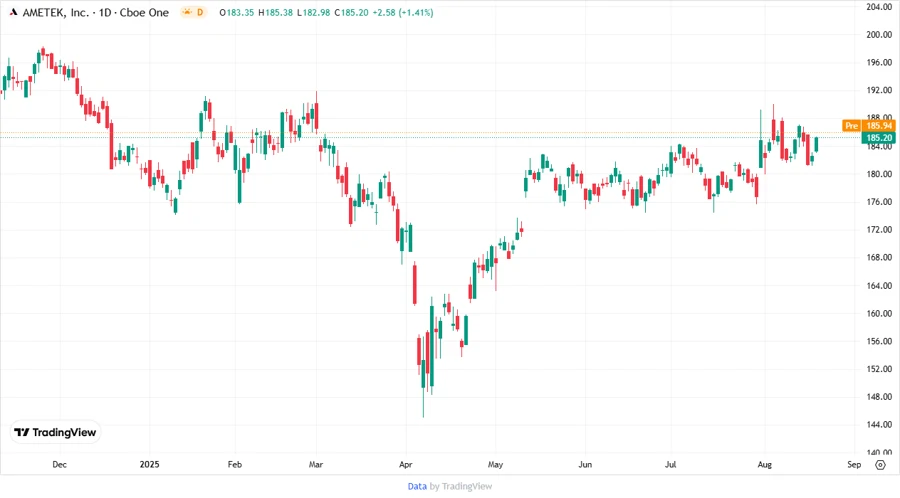Click the 152.00 price axis label

pyautogui.click(x=879, y=369)
